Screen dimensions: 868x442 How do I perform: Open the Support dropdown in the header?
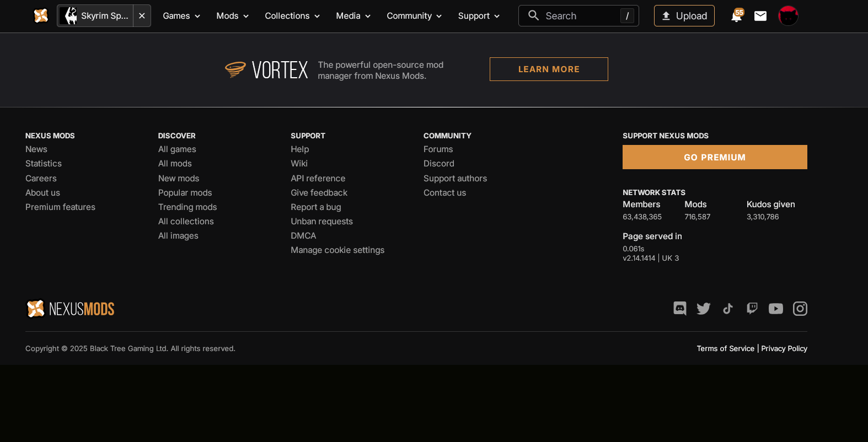[x=479, y=16]
